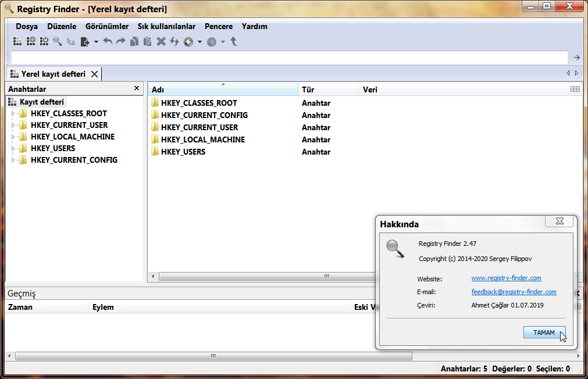588x379 pixels.
Task: Expand HKEY_LOCAL_MACHINE in tree
Action: (13, 137)
